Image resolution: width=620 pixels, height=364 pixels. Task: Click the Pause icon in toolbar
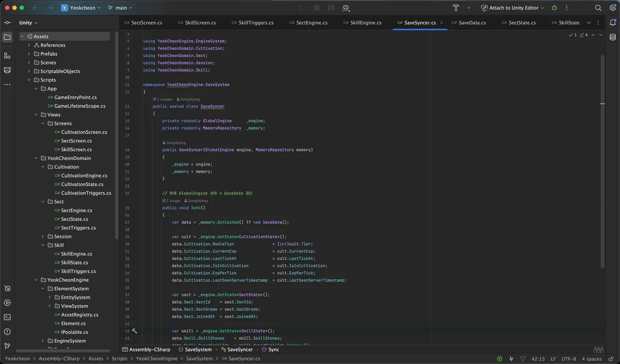(317, 8)
